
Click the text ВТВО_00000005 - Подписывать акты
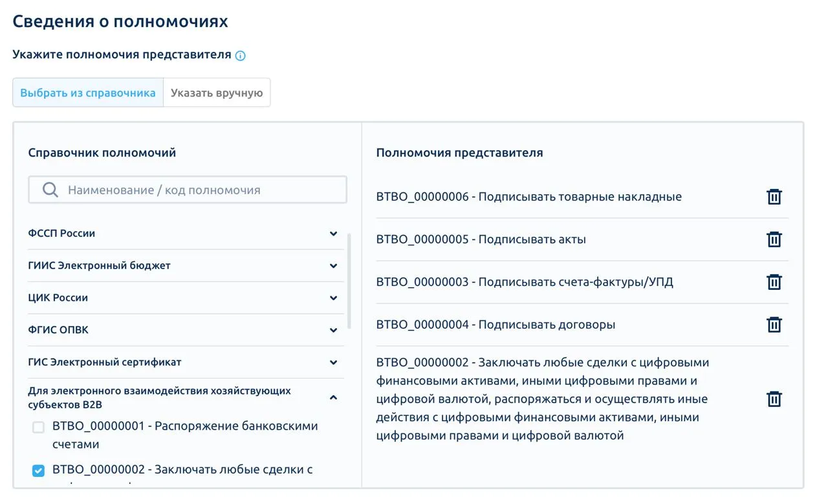[x=481, y=239]
